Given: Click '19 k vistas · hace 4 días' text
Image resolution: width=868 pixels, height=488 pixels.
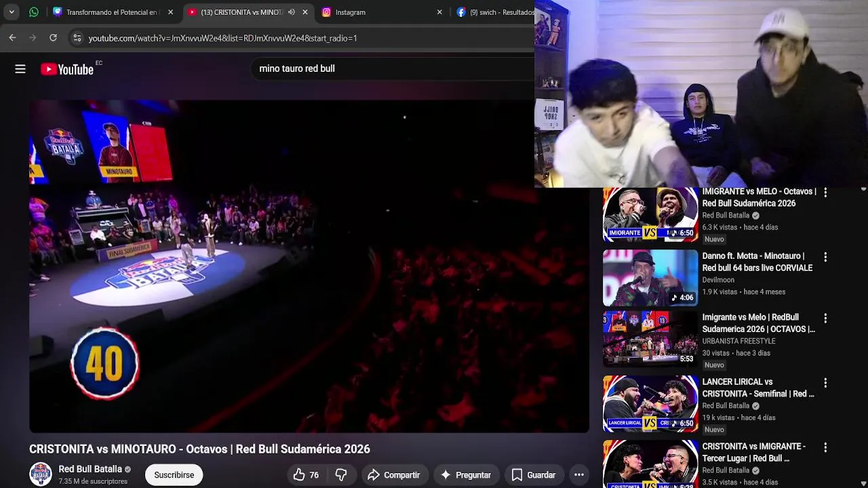Looking at the screenshot, I should click(738, 418).
